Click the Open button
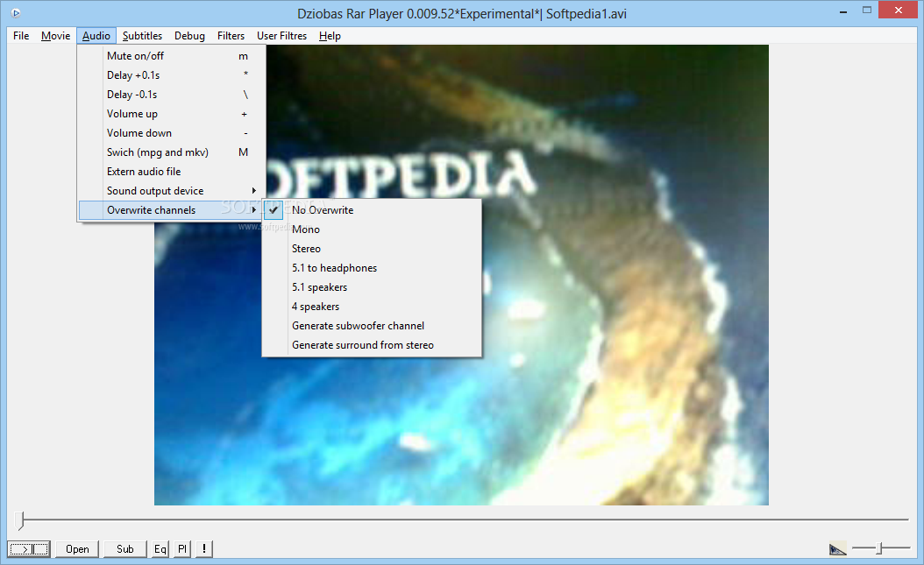The height and width of the screenshot is (565, 924). (x=77, y=549)
